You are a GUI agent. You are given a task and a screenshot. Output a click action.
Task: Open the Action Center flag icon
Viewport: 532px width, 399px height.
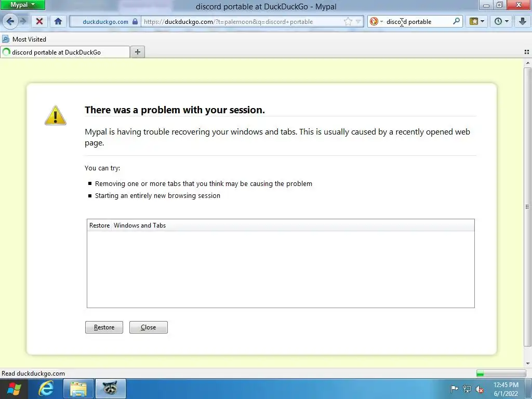(x=454, y=389)
